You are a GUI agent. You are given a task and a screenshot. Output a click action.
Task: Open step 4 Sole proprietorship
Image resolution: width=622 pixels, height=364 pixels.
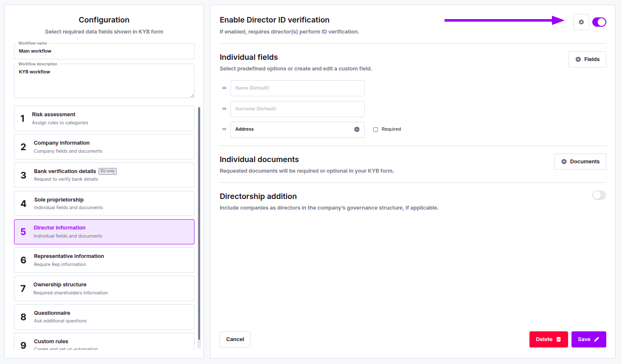pyautogui.click(x=104, y=204)
